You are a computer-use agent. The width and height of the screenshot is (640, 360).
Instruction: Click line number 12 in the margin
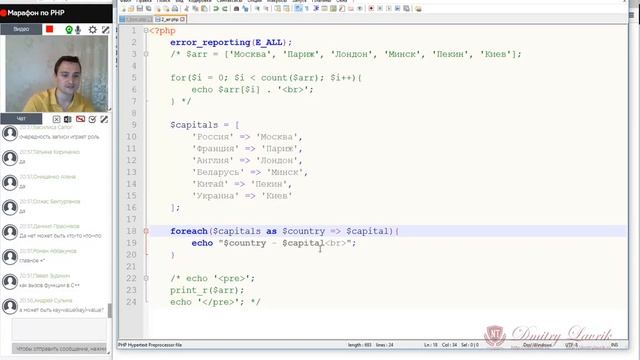point(131,160)
